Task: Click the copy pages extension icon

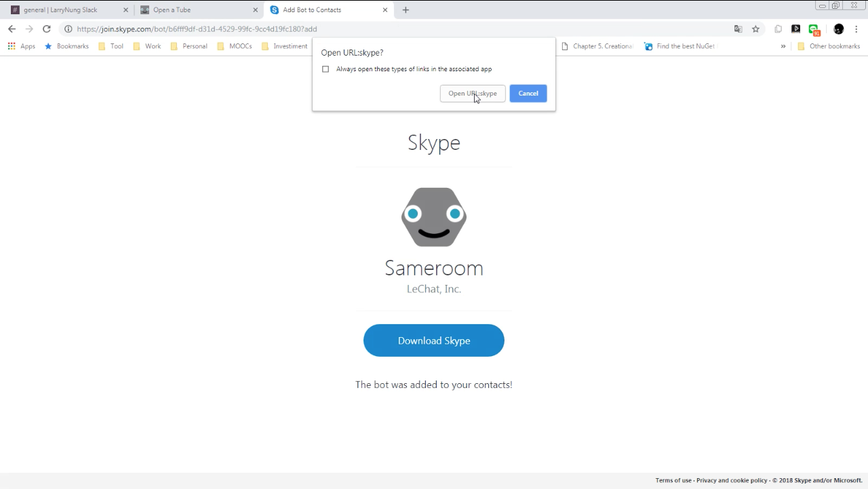Action: pyautogui.click(x=778, y=29)
